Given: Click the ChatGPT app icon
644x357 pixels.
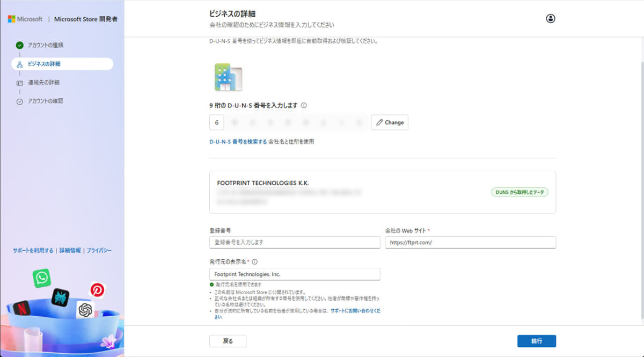Looking at the screenshot, I should [x=85, y=309].
